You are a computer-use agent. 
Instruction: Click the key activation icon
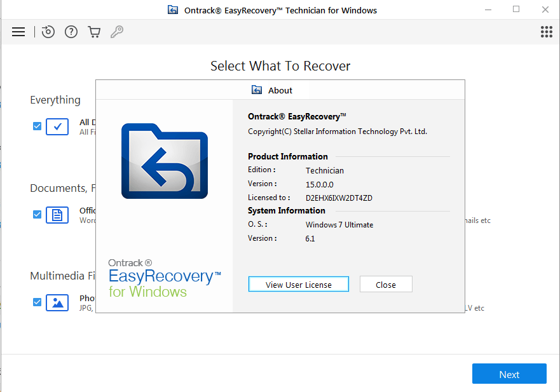(117, 32)
